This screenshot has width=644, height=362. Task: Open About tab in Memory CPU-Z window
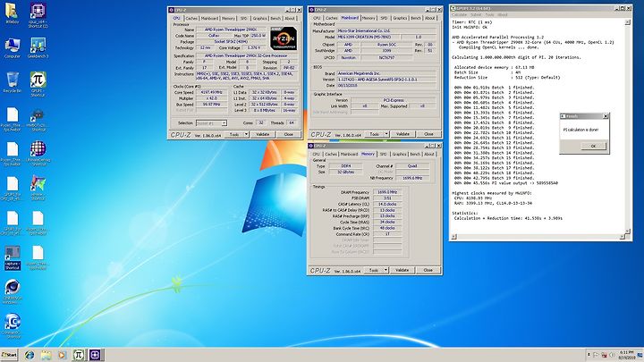tap(429, 154)
